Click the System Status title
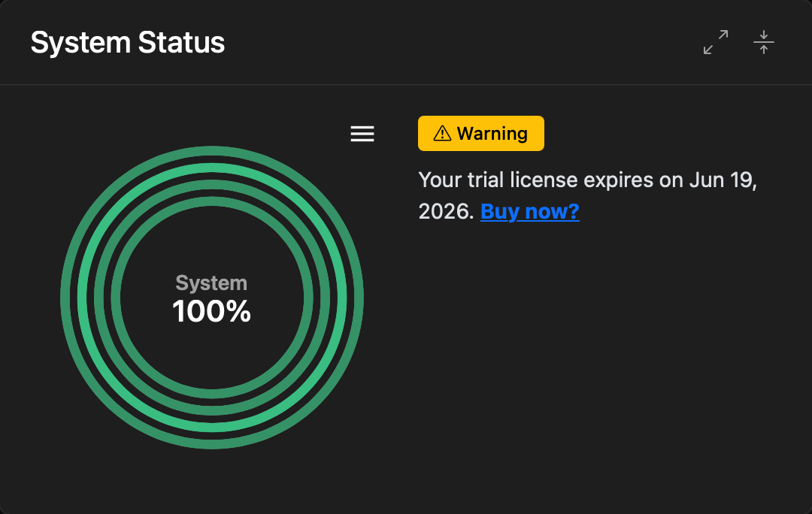This screenshot has height=514, width=812. 127,42
